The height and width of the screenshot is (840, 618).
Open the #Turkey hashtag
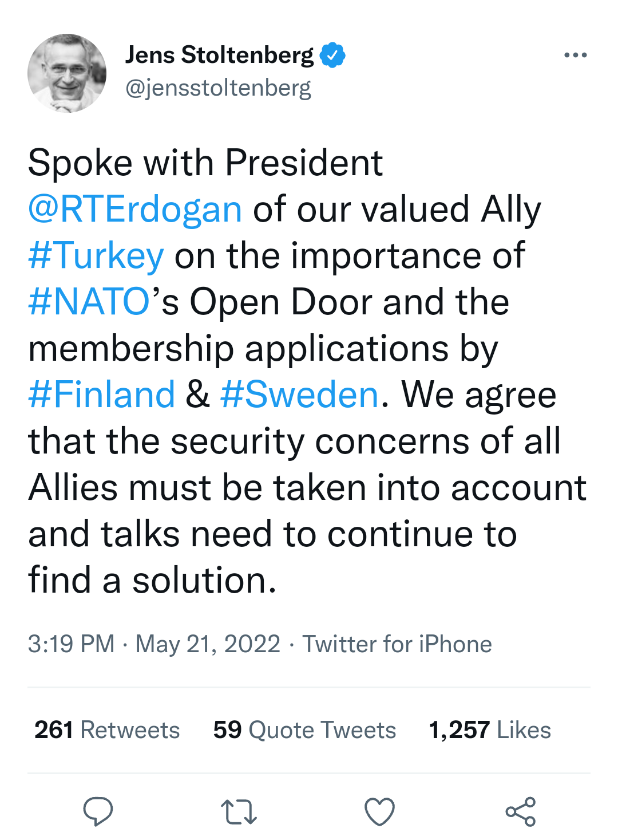(x=96, y=255)
